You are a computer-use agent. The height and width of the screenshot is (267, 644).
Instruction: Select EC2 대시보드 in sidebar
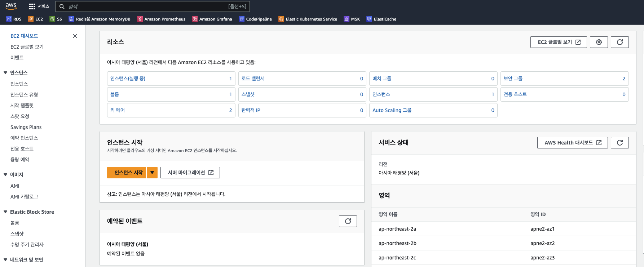24,36
